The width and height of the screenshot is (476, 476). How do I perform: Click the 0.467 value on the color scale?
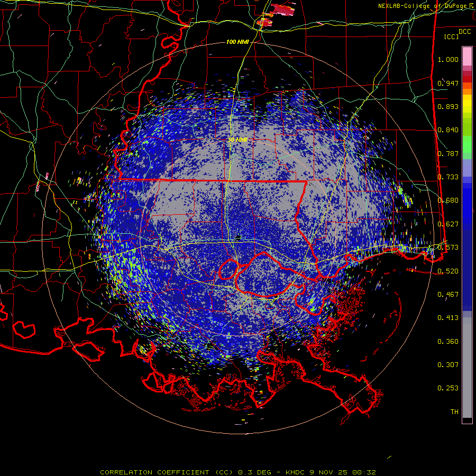click(448, 295)
